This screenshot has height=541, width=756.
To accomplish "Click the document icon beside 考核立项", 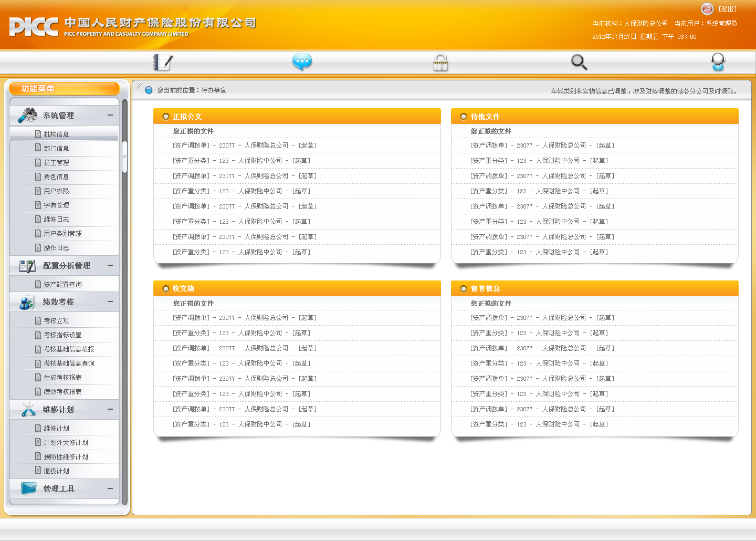I will 38,320.
